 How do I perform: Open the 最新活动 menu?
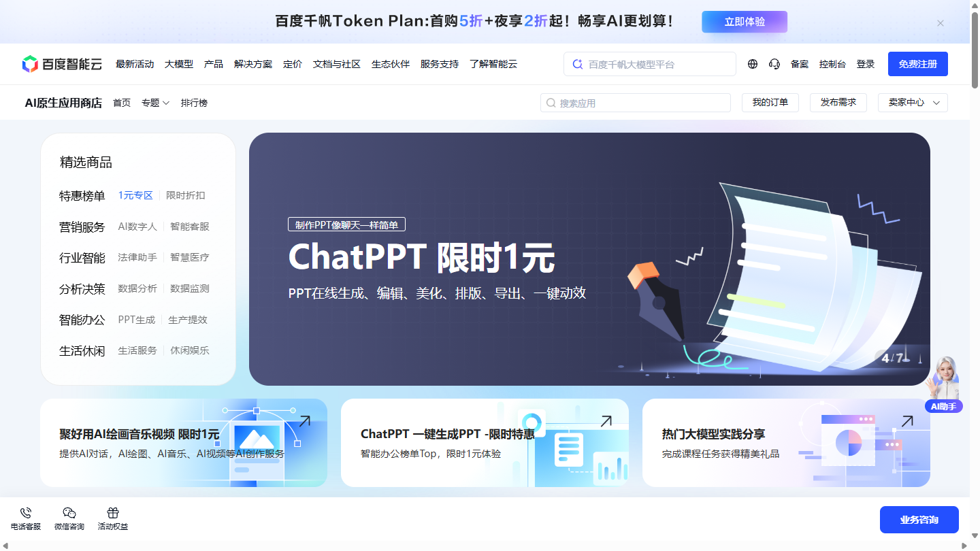click(x=135, y=64)
